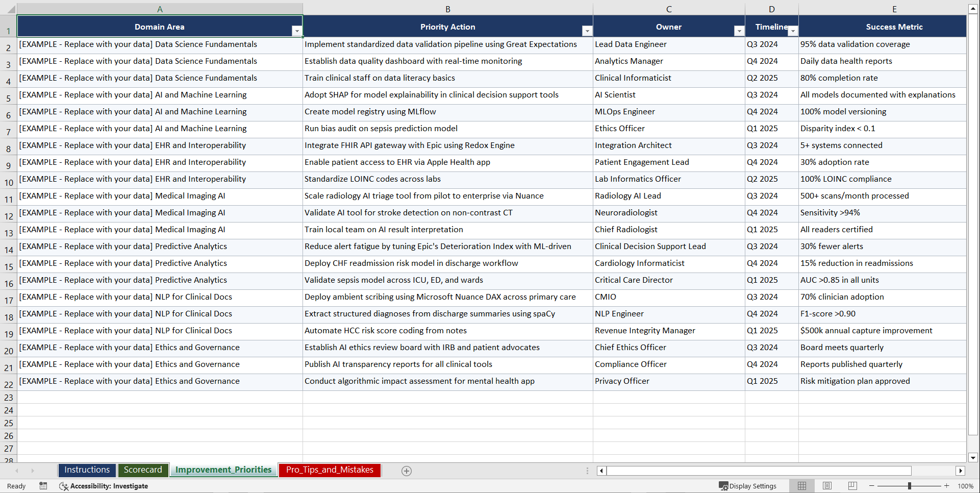This screenshot has height=493, width=980.
Task: Add a new worksheet with the plus icon
Action: tap(407, 471)
